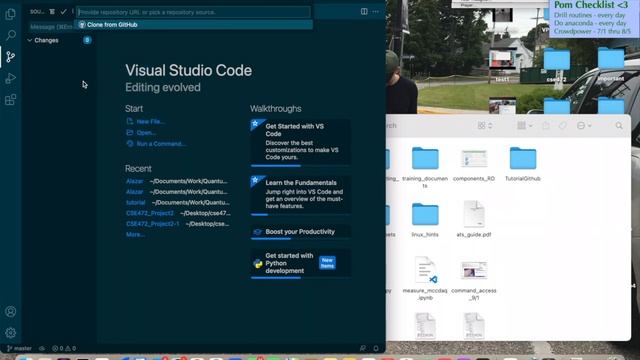This screenshot has width=640, height=360.
Task: Open Learn the Fundamentals walkthrough
Action: (300, 195)
